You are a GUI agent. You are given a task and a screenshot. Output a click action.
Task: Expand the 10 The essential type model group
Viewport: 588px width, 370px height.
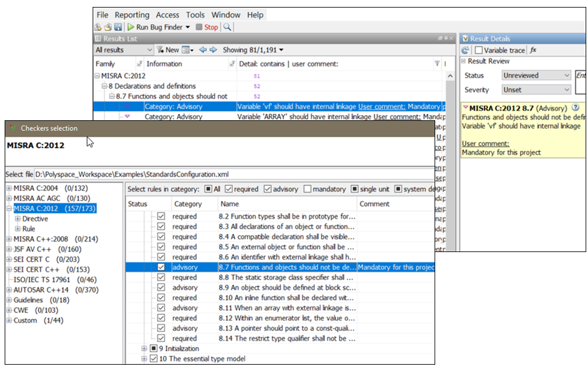144,358
